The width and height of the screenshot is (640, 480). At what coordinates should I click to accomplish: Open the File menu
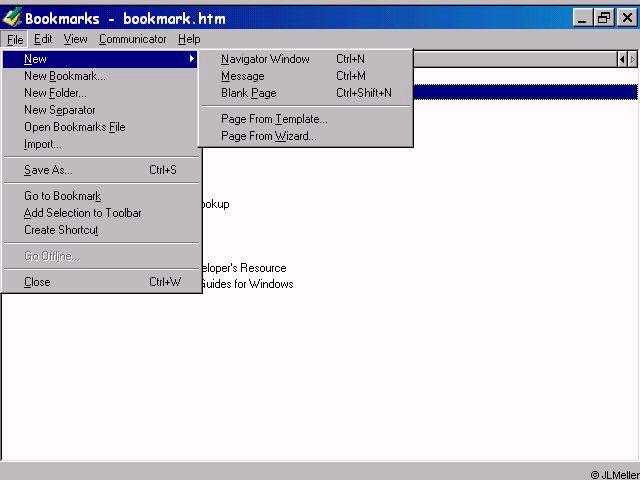click(15, 40)
